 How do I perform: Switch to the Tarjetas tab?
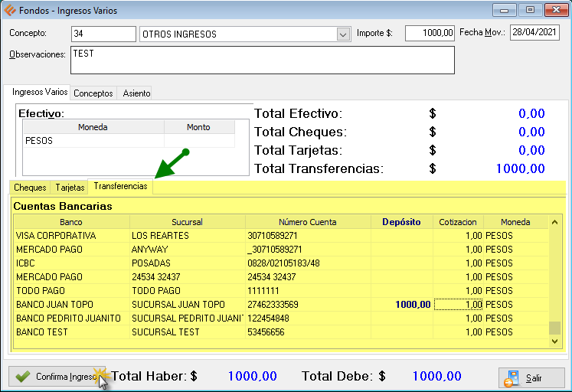point(70,188)
